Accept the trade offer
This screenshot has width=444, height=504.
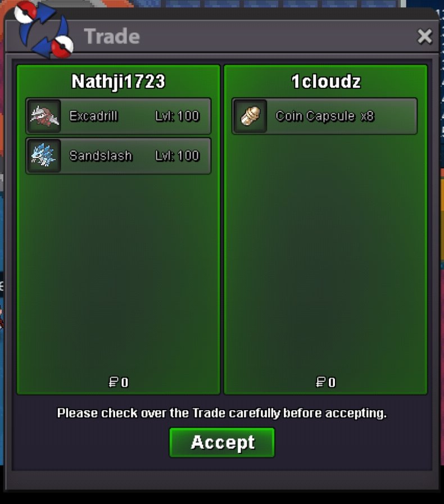tap(222, 442)
